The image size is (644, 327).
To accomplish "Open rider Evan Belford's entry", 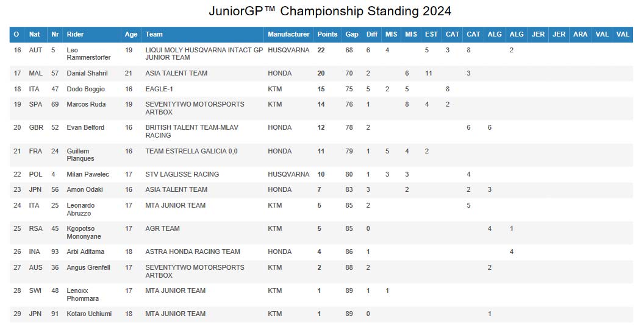I will pos(85,127).
